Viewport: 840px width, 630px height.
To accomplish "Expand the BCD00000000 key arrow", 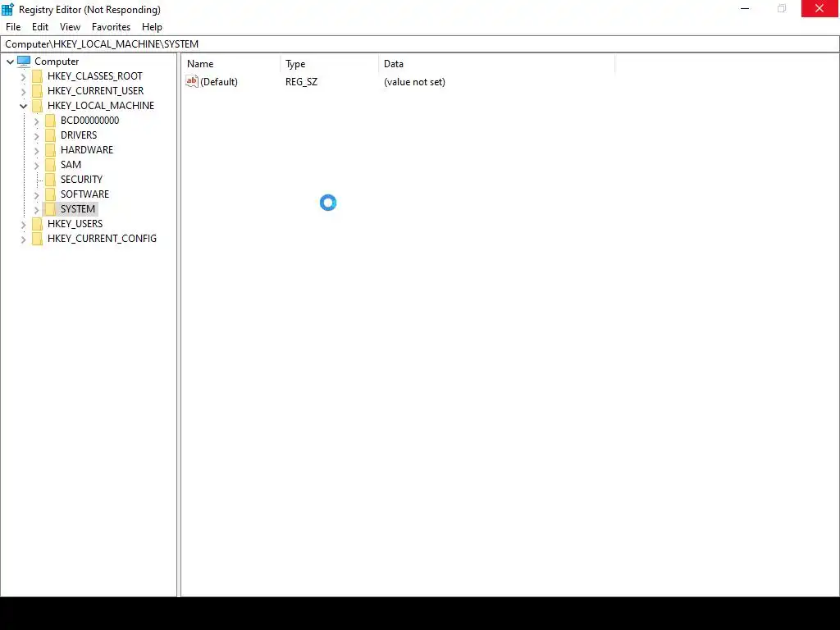I will [x=36, y=121].
